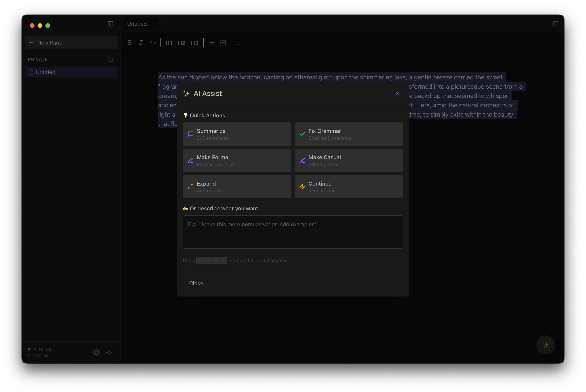The width and height of the screenshot is (586, 392).
Task: Select Fix Grammar quick action
Action: tap(348, 134)
